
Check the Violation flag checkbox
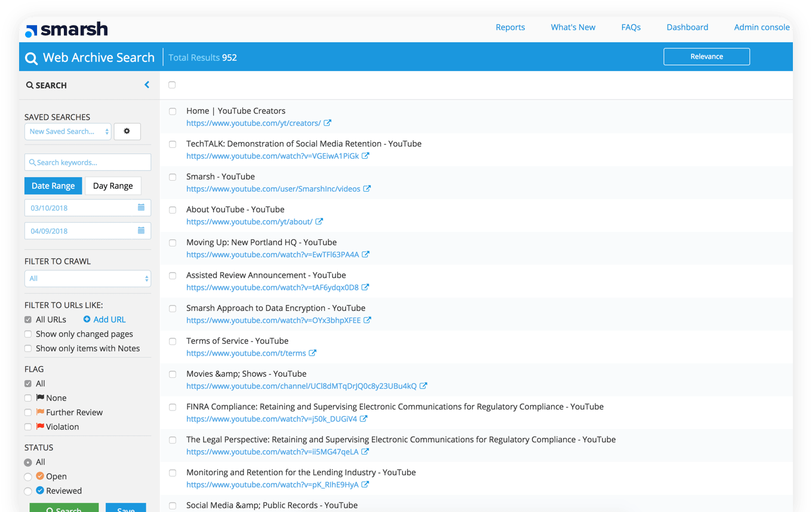click(x=28, y=427)
